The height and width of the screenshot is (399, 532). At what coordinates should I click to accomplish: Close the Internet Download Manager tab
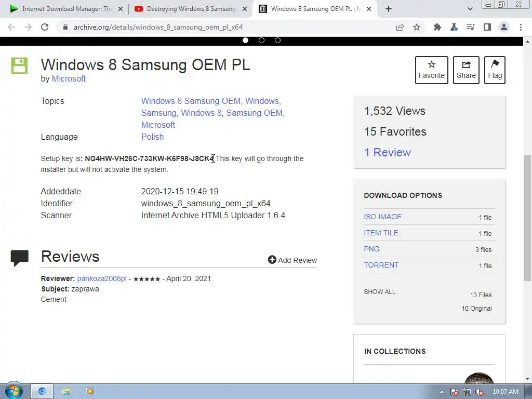pyautogui.click(x=121, y=9)
